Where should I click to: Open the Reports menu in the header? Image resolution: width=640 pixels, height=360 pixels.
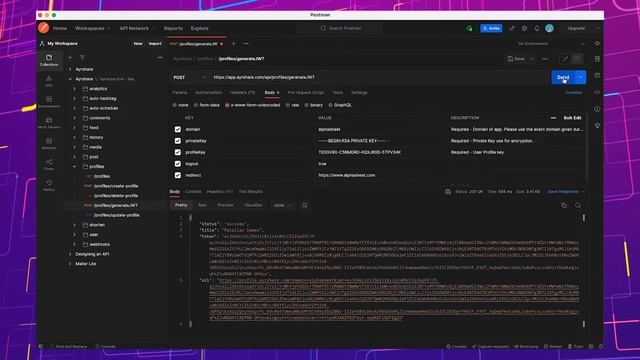coord(173,28)
